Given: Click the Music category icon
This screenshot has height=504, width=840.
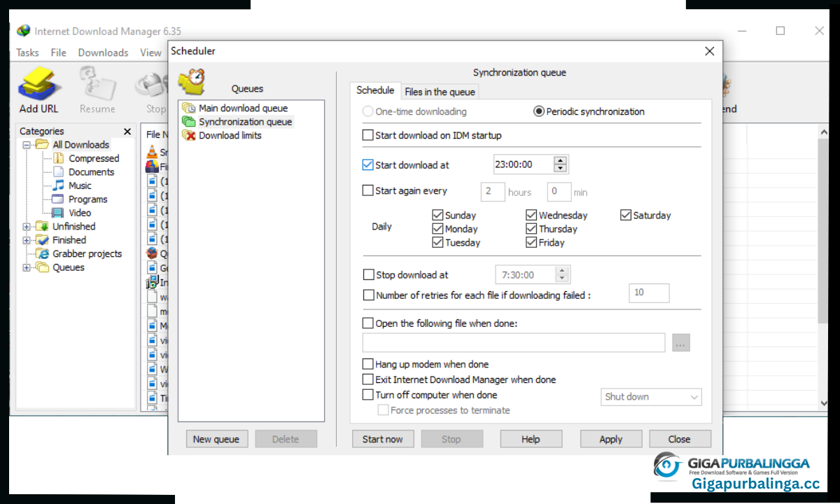Looking at the screenshot, I should pos(58,185).
